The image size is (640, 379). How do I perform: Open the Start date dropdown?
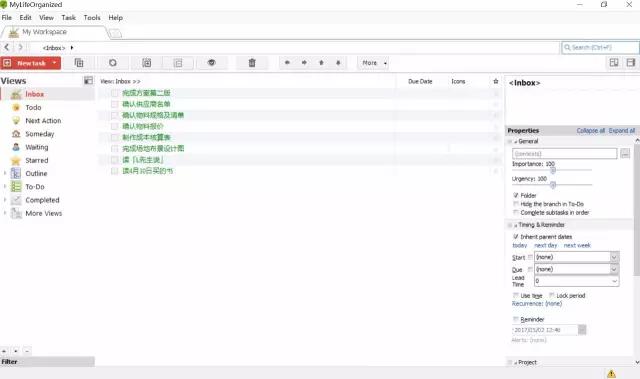click(x=614, y=257)
